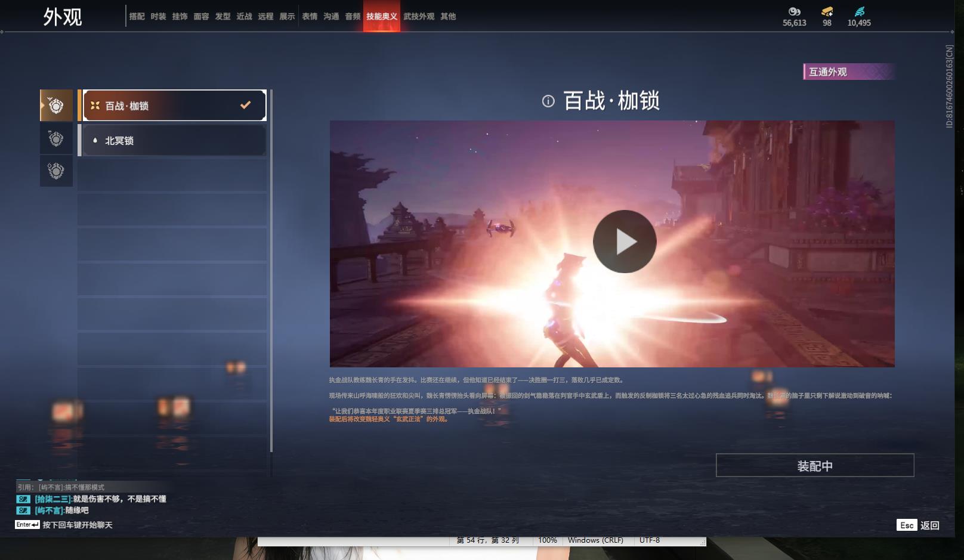Switch to the 技能奥义 tab
Screen dimensions: 964x560
click(382, 16)
